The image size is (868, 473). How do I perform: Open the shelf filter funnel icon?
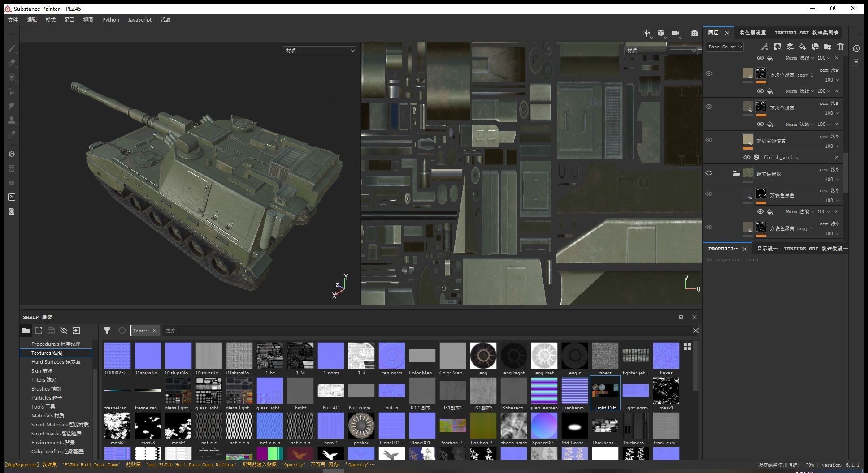[x=107, y=331]
